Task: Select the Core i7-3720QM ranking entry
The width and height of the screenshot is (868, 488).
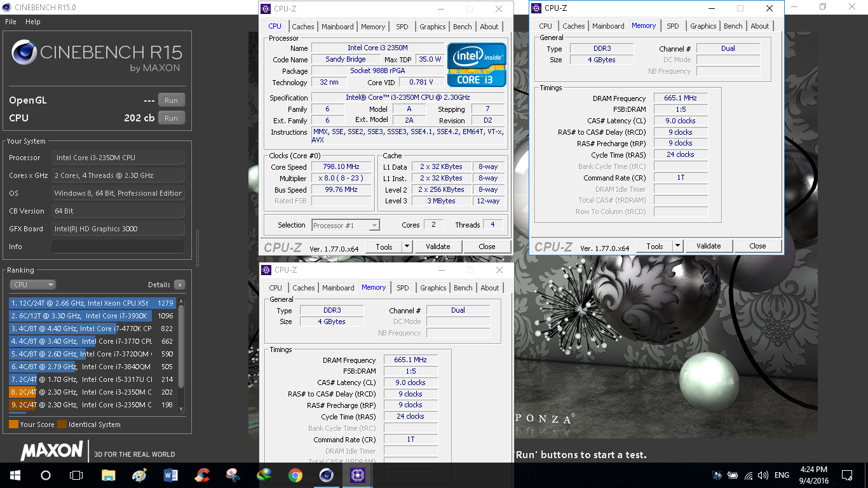Action: click(x=92, y=354)
